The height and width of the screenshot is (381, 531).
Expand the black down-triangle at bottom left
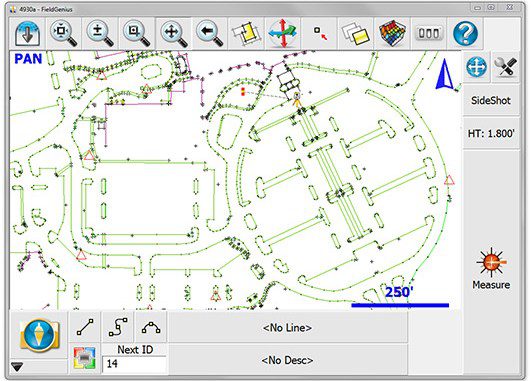pos(17,366)
